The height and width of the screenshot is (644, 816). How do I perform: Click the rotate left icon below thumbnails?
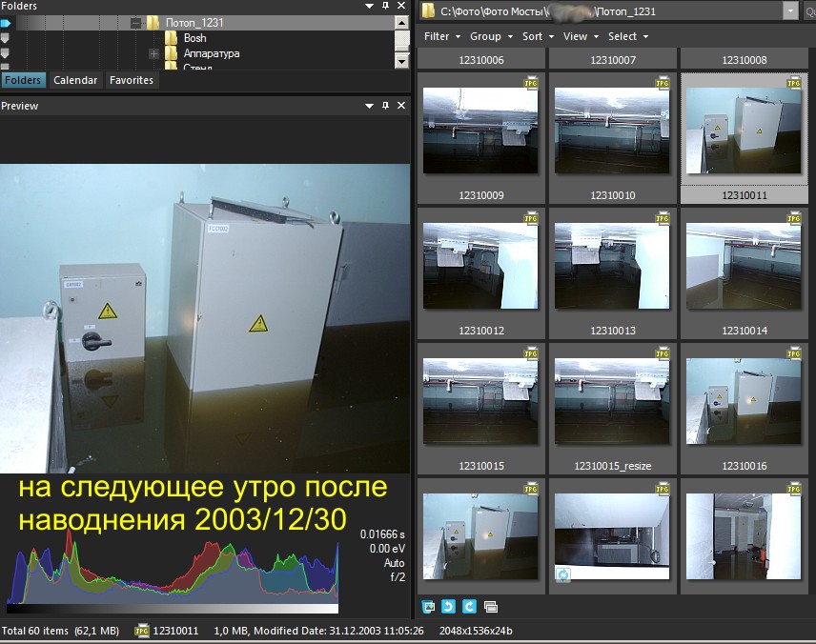448,607
